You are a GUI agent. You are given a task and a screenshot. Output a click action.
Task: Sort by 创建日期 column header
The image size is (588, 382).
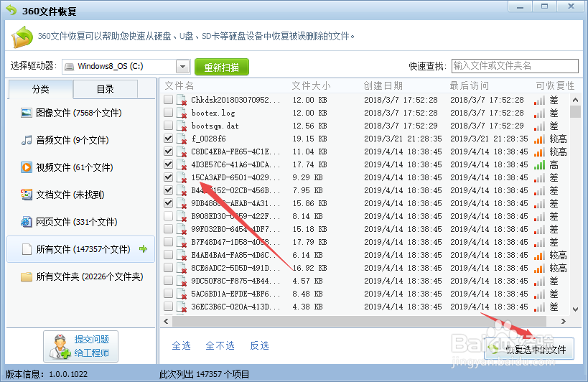coord(383,86)
